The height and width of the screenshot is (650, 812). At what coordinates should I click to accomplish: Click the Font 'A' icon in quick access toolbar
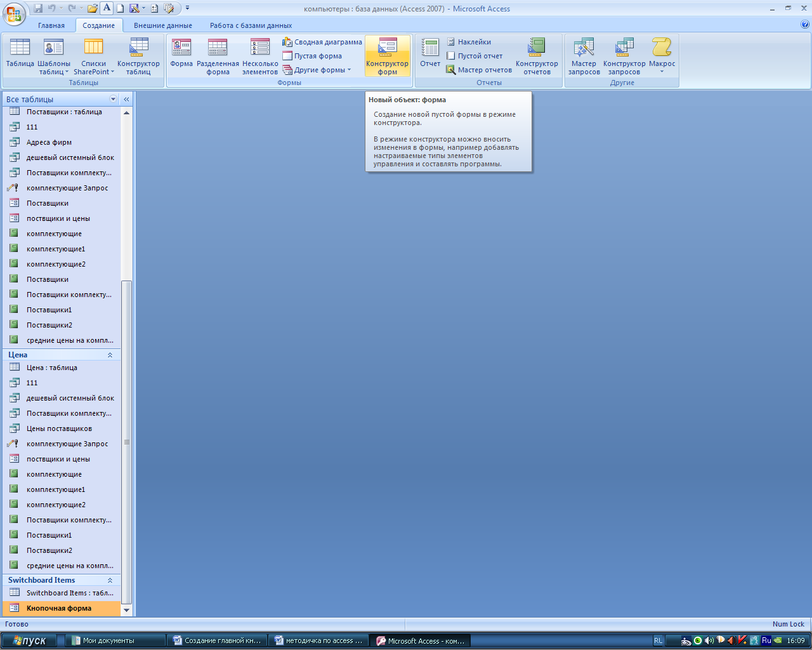tap(107, 8)
